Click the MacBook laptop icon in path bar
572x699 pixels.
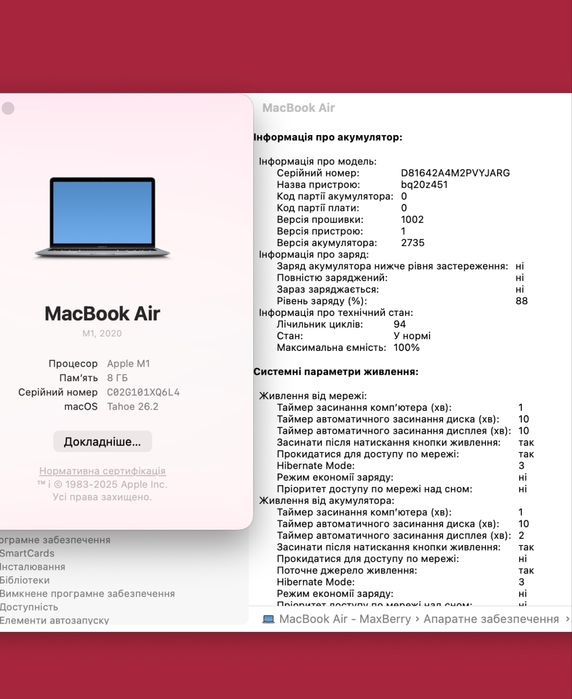[x=268, y=619]
